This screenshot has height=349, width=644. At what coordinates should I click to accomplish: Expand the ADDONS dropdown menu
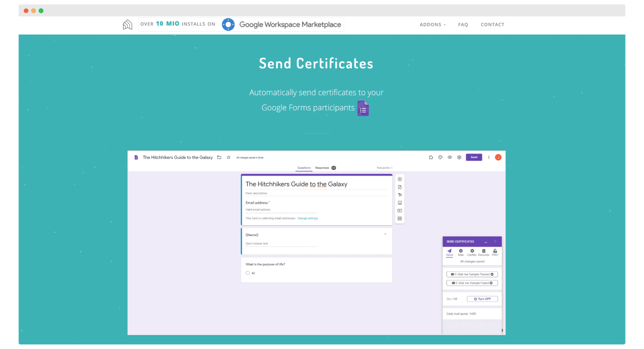[432, 24]
